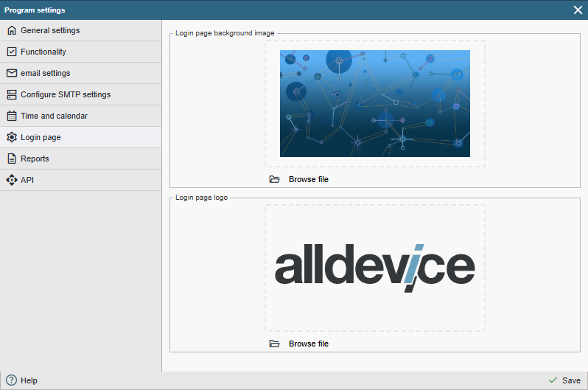
Task: Click the folder icon for logo browse
Action: click(x=275, y=344)
